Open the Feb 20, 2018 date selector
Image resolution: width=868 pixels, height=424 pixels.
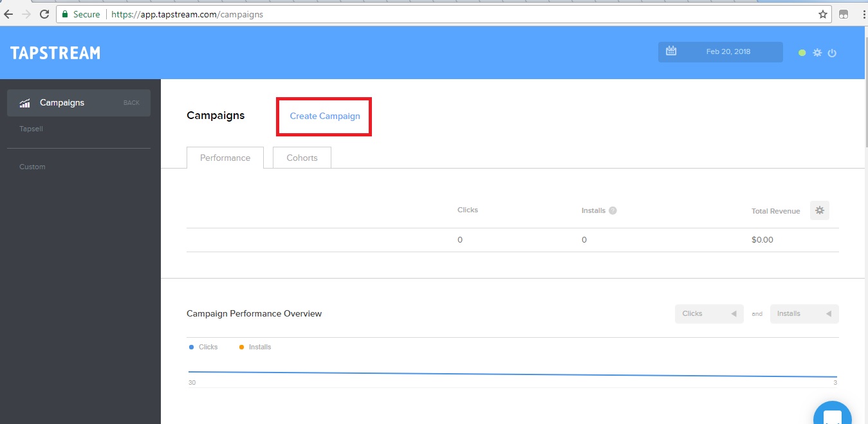pyautogui.click(x=721, y=52)
